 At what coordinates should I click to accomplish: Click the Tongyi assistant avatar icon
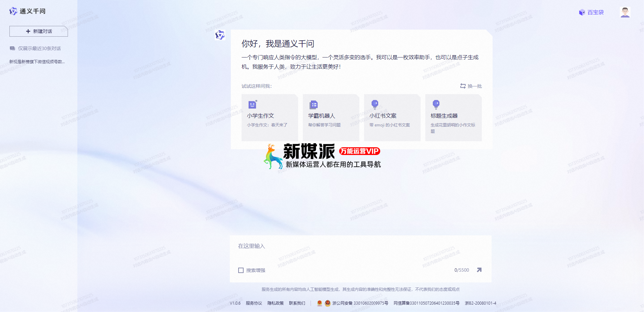coord(220,35)
